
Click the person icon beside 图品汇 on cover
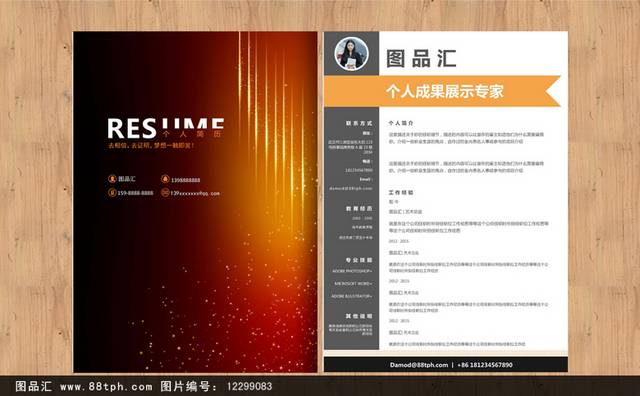tap(112, 179)
